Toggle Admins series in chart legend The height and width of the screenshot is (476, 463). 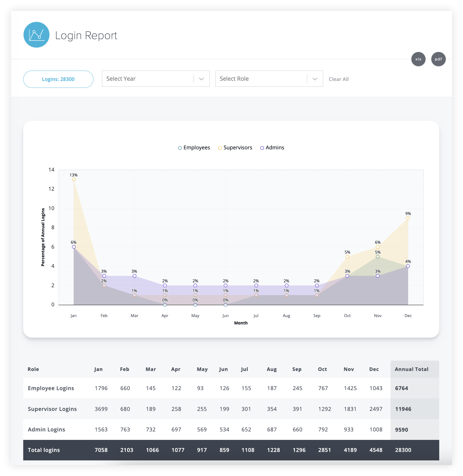[272, 148]
